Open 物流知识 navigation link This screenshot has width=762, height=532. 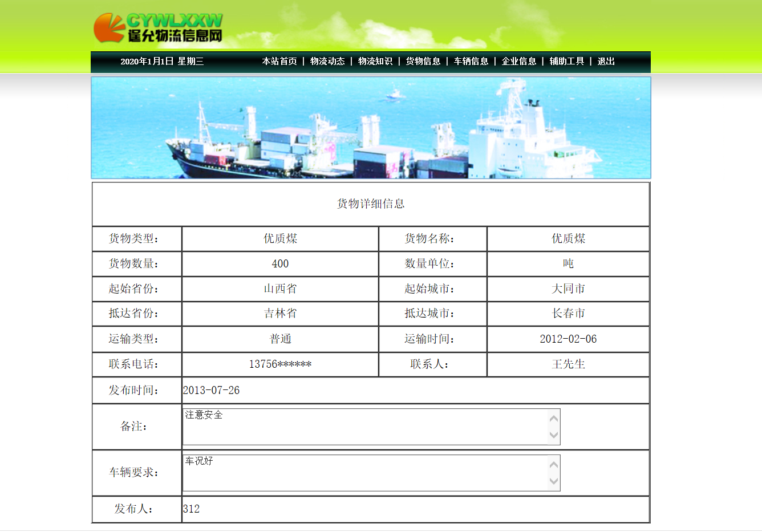(375, 61)
